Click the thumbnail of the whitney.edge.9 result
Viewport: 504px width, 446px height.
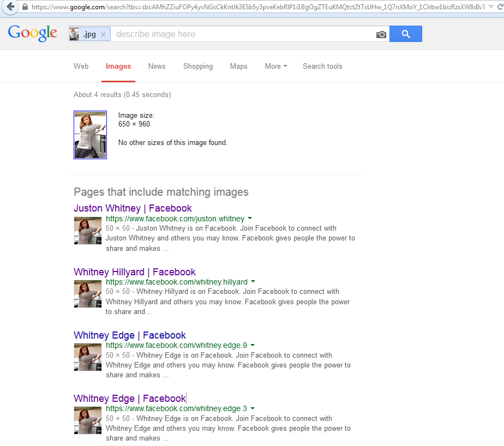coord(88,357)
